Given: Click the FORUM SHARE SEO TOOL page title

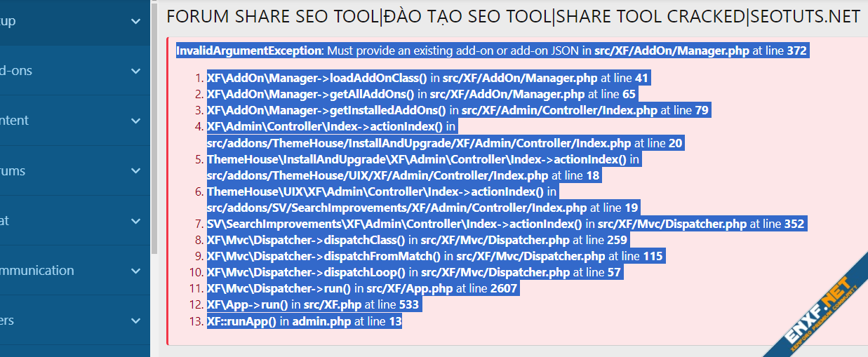Looking at the screenshot, I should pyautogui.click(x=513, y=16).
